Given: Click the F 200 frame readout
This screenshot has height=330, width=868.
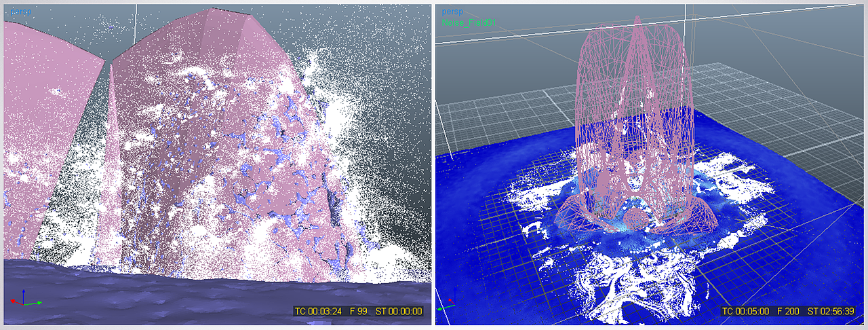Looking at the screenshot, I should pyautogui.click(x=787, y=312).
